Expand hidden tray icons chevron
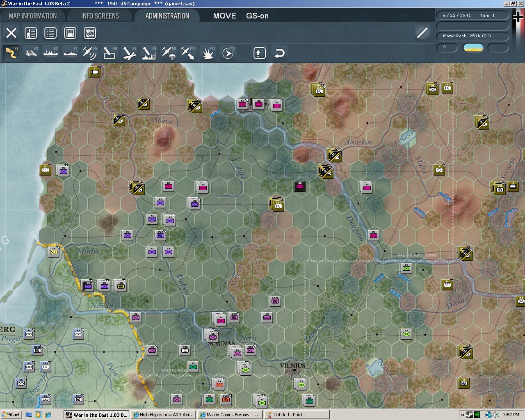525x420 pixels. (x=463, y=415)
